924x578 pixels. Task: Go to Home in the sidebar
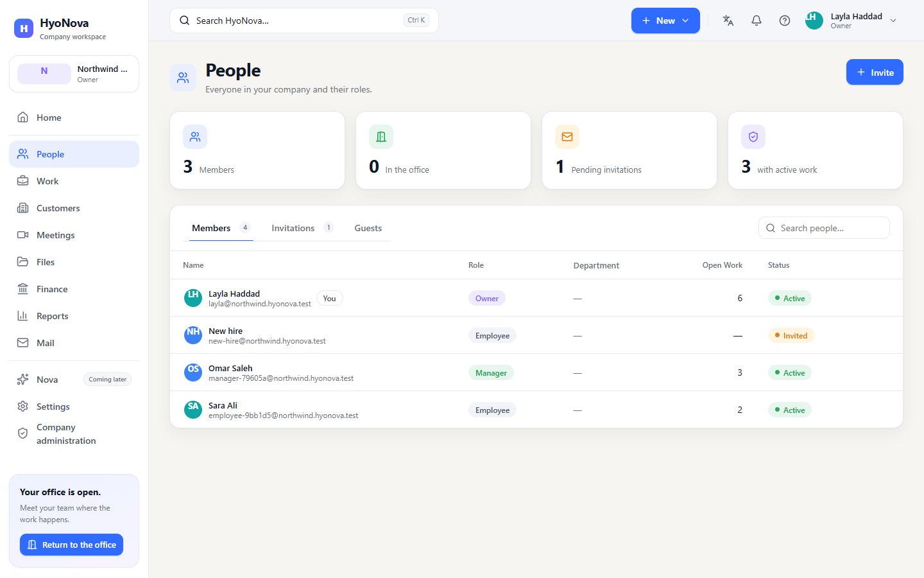click(74, 118)
